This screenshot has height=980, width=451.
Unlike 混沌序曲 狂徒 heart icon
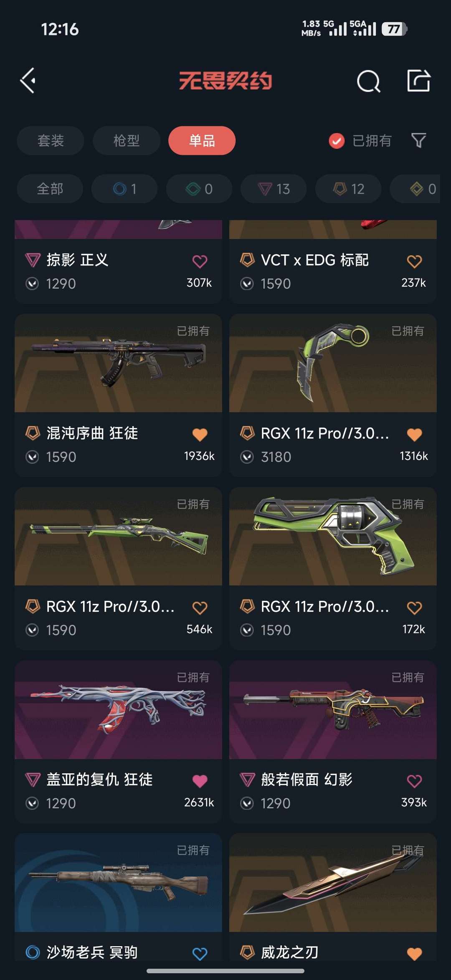point(200,435)
